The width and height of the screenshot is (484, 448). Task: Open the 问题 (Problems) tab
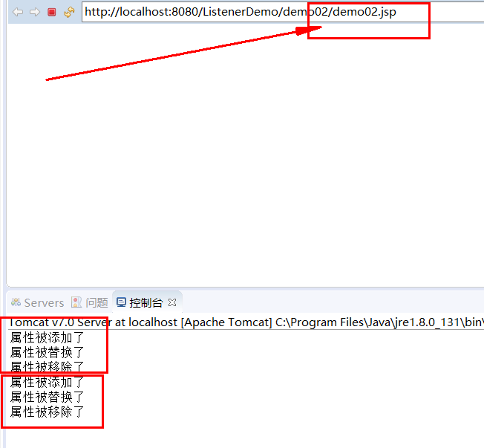coord(90,303)
